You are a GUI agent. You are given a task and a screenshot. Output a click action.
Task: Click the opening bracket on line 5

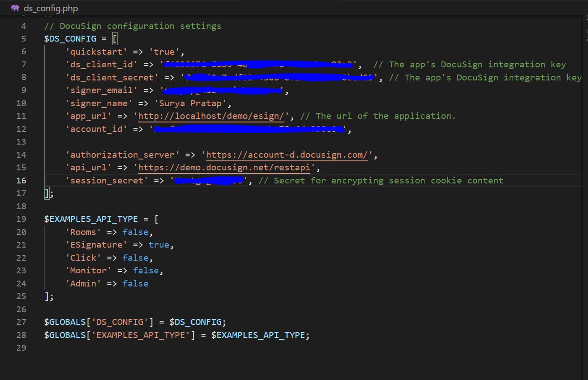click(x=115, y=39)
